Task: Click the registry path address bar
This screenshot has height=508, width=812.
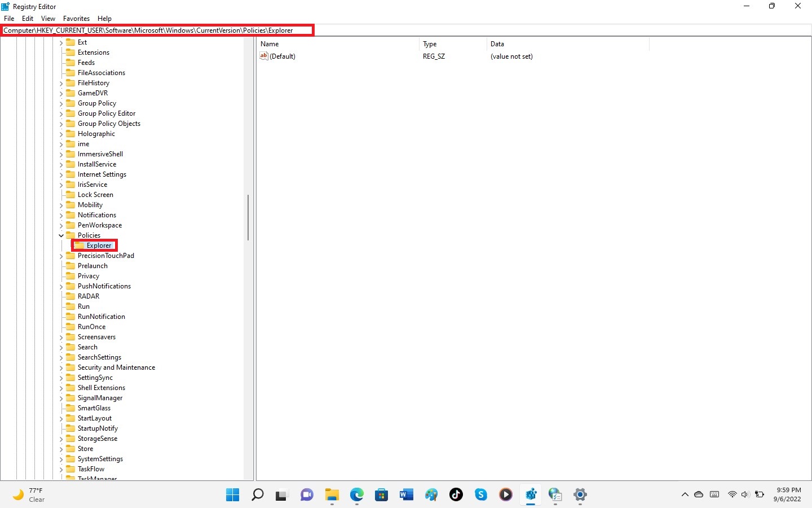Action: point(406,30)
